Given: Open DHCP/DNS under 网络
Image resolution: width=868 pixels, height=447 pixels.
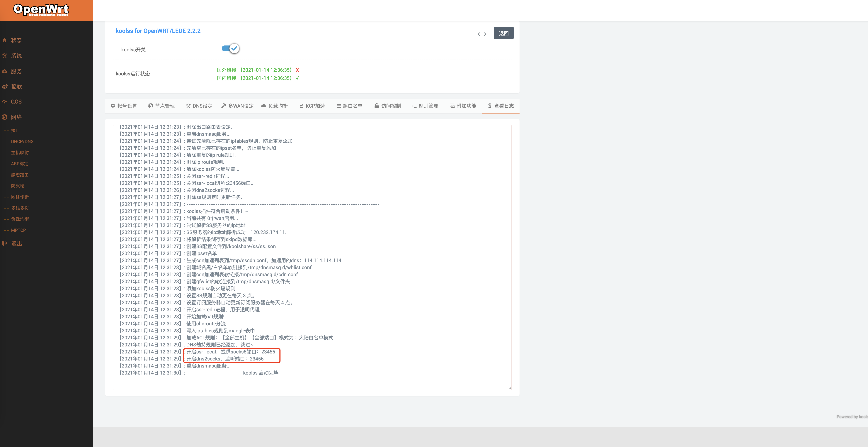Looking at the screenshot, I should pyautogui.click(x=22, y=142).
